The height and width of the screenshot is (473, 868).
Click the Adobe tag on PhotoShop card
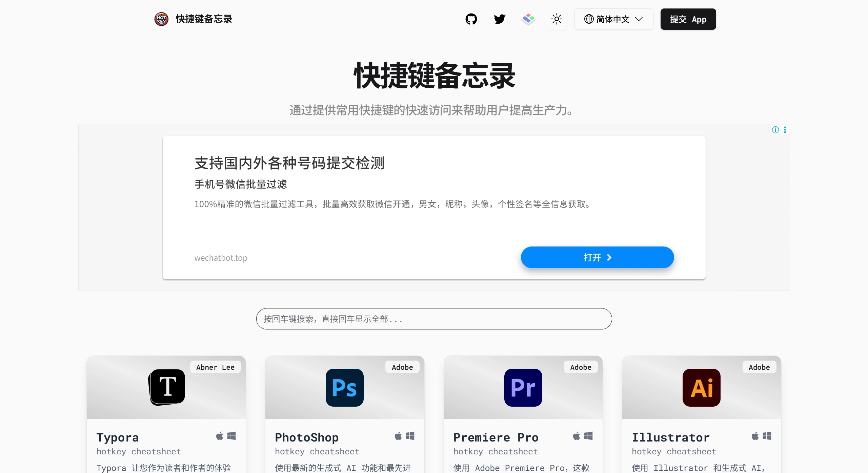point(402,367)
